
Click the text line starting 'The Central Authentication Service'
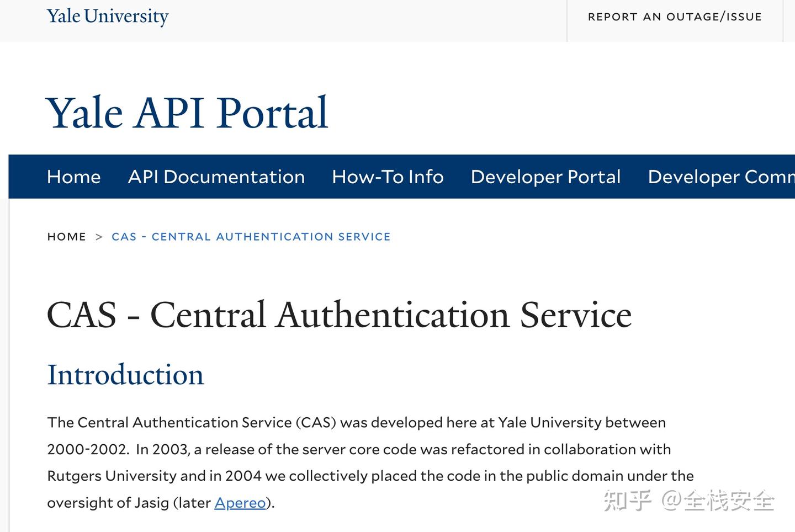[x=357, y=423]
